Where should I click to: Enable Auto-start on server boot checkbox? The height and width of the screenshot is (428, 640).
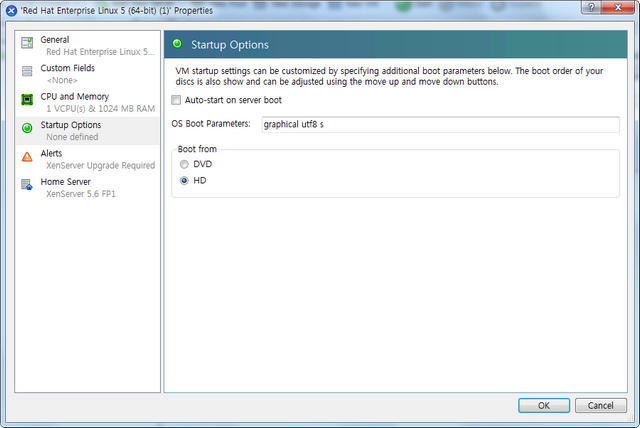tap(176, 100)
